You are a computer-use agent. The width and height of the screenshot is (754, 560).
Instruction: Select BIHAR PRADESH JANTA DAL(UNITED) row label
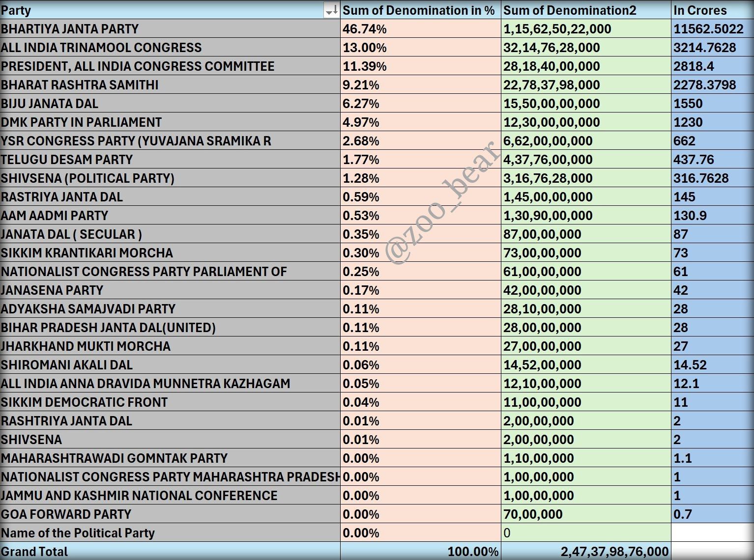(x=170, y=328)
